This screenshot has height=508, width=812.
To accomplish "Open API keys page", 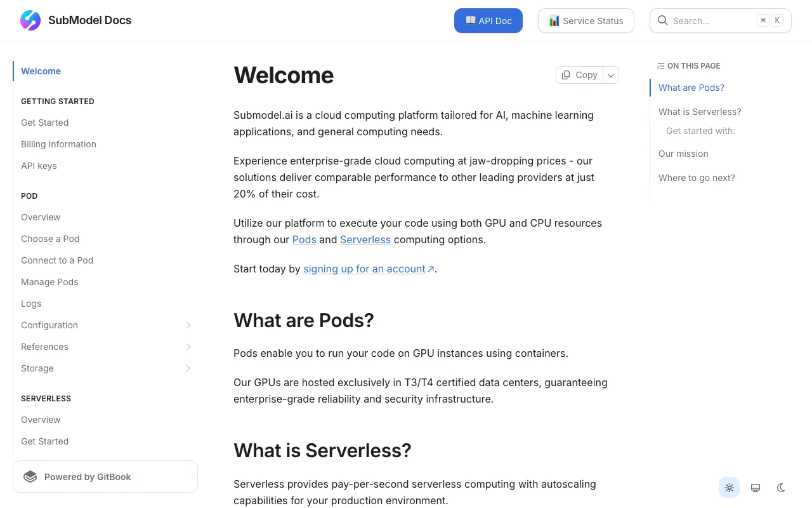I will point(39,166).
